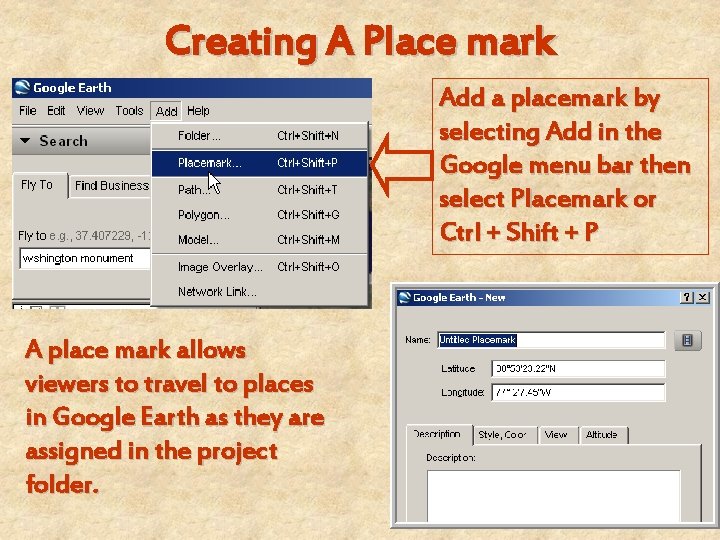Click the Latitude input field
Image resolution: width=720 pixels, height=540 pixels.
click(x=578, y=369)
